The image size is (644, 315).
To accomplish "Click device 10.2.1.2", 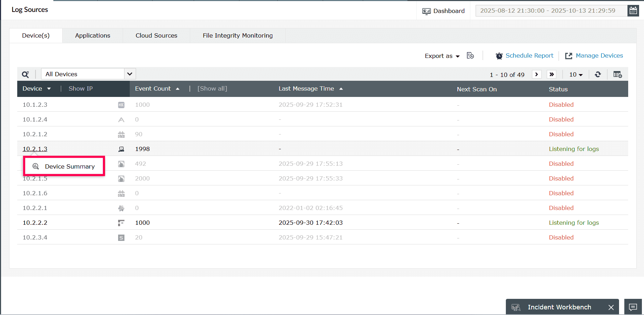I will [35, 134].
